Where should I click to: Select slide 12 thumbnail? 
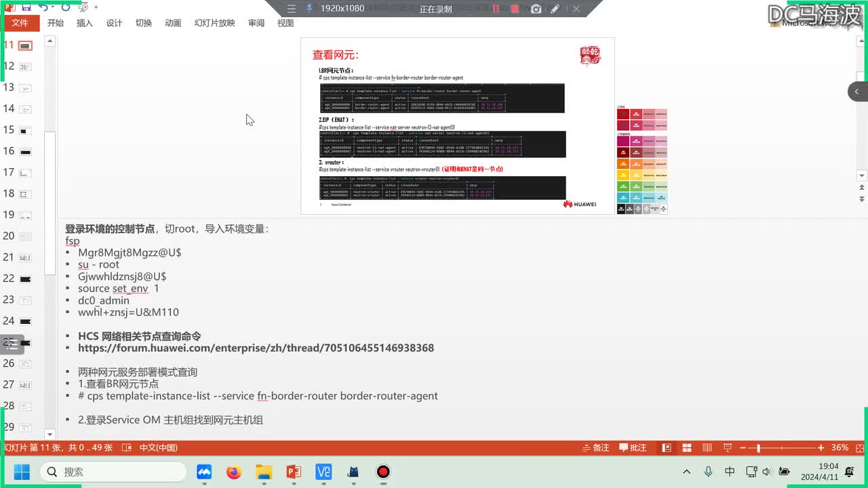tap(25, 66)
